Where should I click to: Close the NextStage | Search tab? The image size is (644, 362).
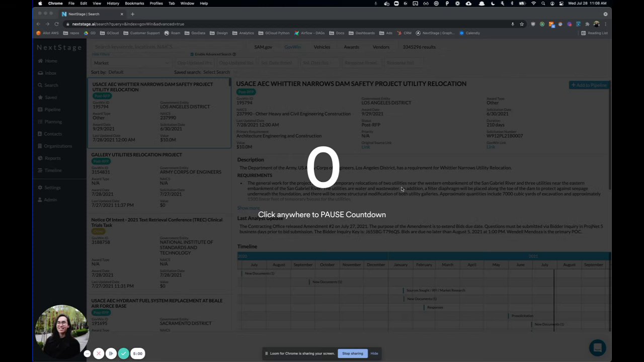[122, 14]
